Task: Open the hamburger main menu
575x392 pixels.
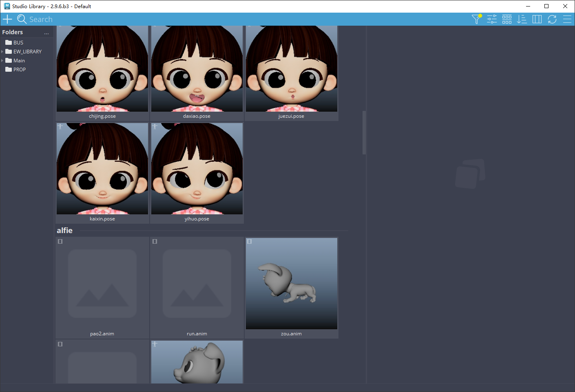Action: tap(567, 19)
